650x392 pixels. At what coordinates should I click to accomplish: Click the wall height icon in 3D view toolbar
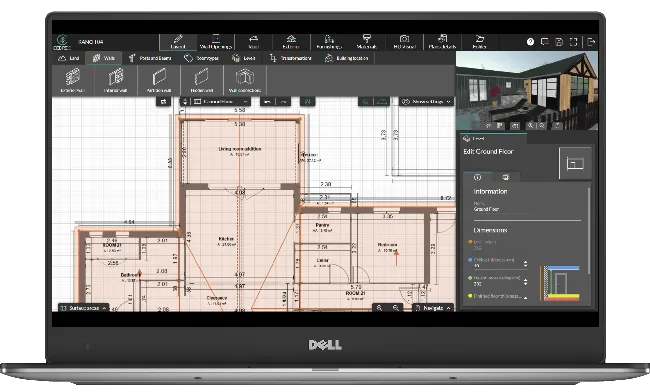[x=515, y=125]
